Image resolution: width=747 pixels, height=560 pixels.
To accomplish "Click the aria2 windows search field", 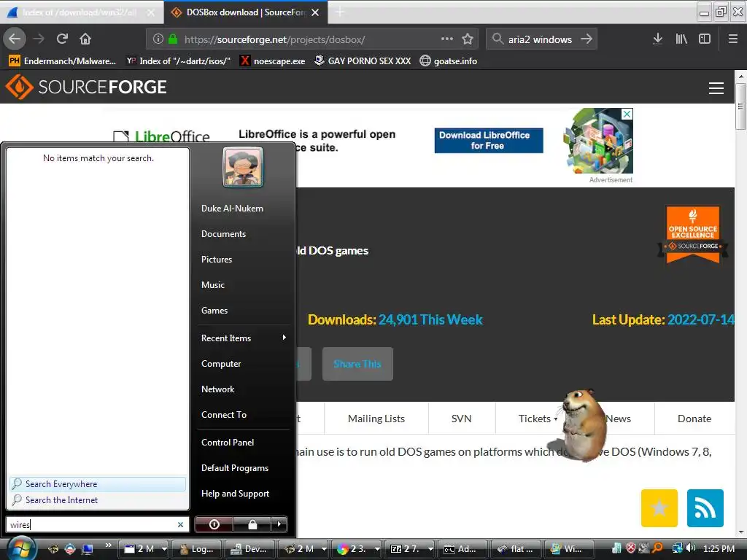I will [x=541, y=39].
